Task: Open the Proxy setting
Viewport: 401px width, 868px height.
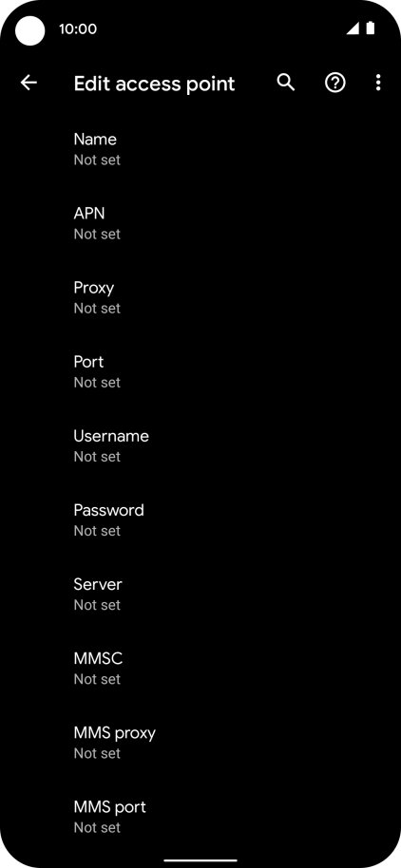Action: click(x=200, y=297)
